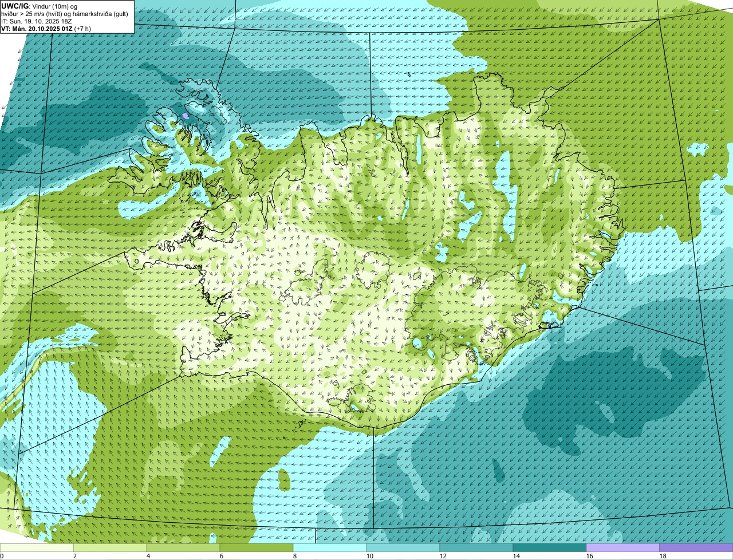
Task: Click the legend label '12'
Action: click(443, 556)
